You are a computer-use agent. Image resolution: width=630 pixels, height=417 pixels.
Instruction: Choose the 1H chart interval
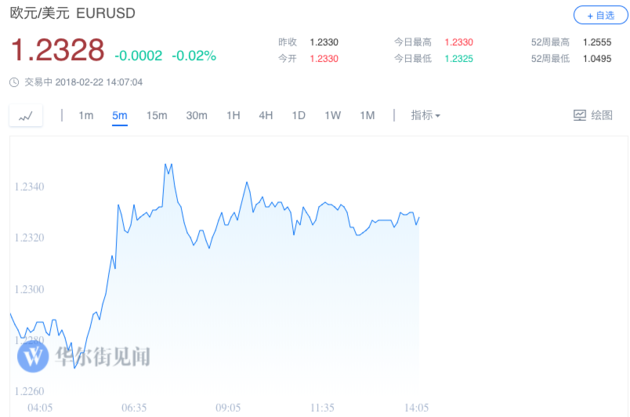coord(233,116)
